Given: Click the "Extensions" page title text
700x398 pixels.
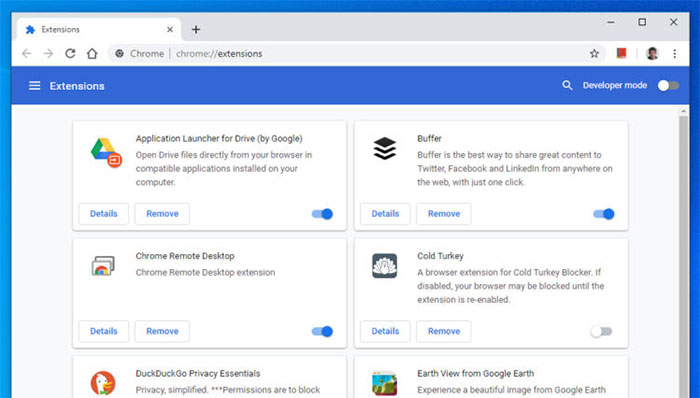Looking at the screenshot, I should point(77,86).
